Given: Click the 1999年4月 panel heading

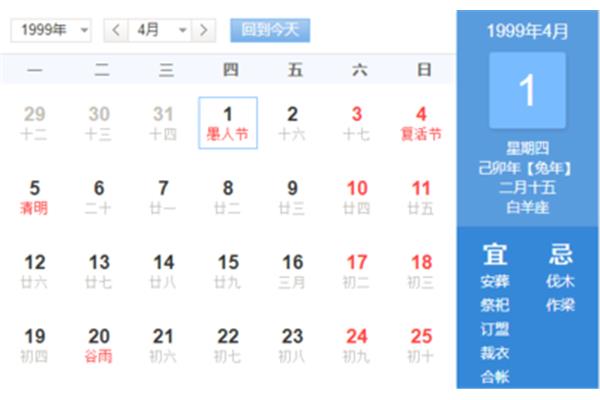Looking at the screenshot, I should [528, 31].
